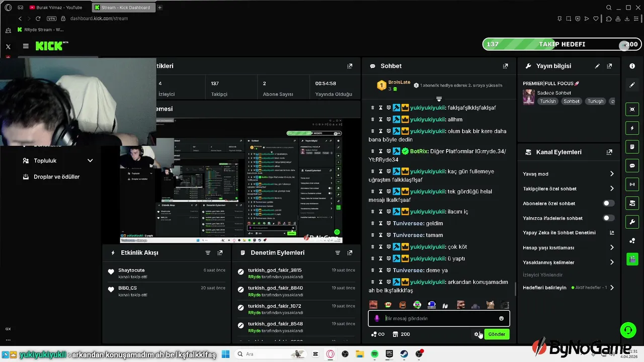Open Spotify from the taskbar

374,354
